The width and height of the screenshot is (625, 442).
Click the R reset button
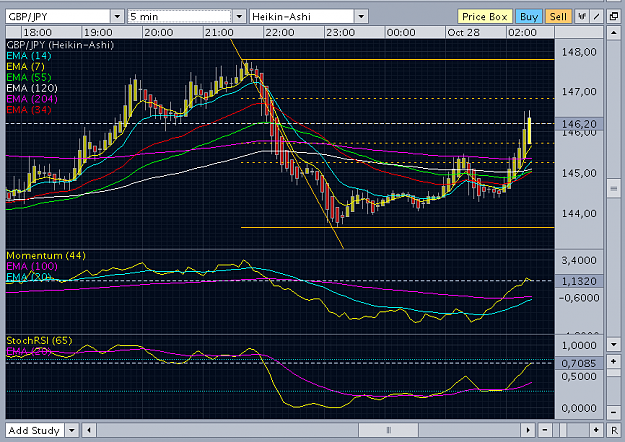pos(614,430)
